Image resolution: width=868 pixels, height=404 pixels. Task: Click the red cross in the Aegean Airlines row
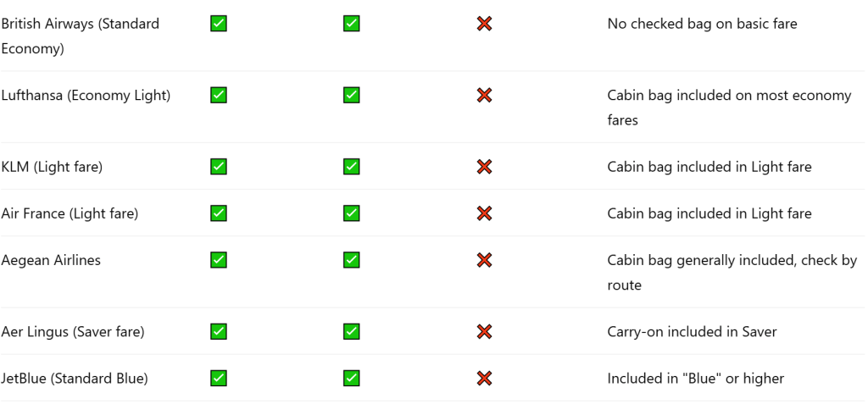(485, 260)
